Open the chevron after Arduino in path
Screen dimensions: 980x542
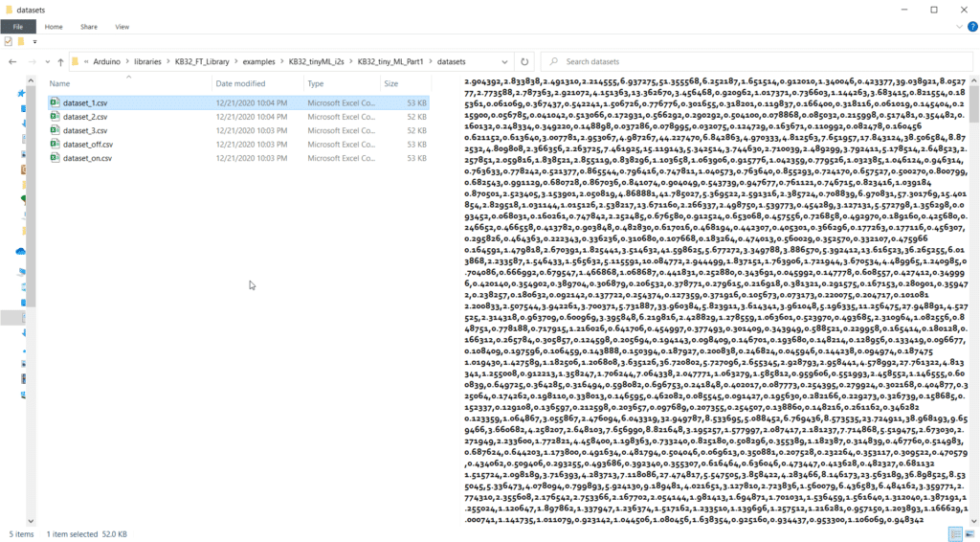point(127,62)
